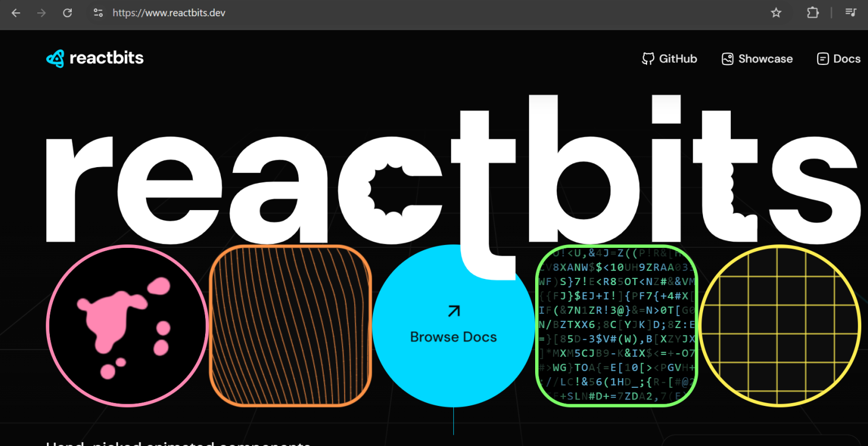
Task: Click the arrow icon above Browse Docs
Action: coord(454,311)
